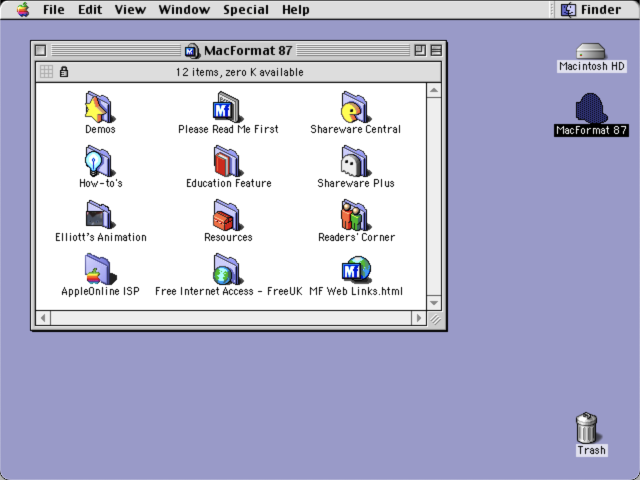Viewport: 640px width, 480px height.
Task: Click the MacFormat 87 title bar proxy icon
Action: (192, 51)
